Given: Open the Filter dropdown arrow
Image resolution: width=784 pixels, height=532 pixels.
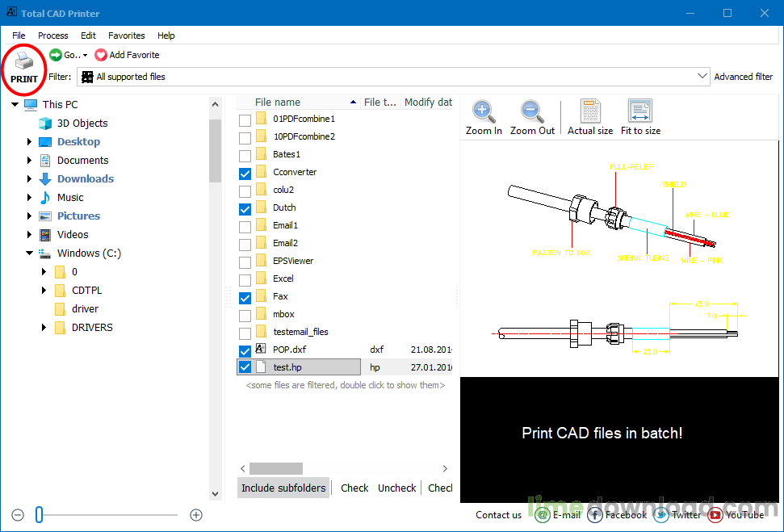Looking at the screenshot, I should tap(702, 77).
